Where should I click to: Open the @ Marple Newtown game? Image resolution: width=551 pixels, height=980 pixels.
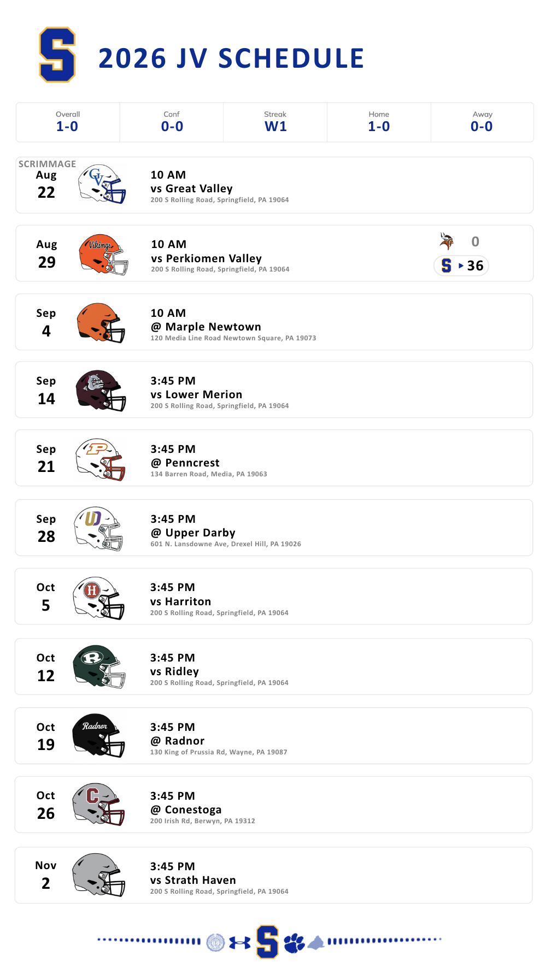pyautogui.click(x=206, y=327)
